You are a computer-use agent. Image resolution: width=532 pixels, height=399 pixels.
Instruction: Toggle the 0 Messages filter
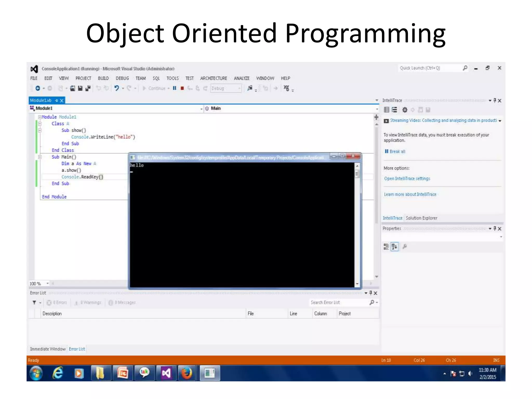pos(122,302)
